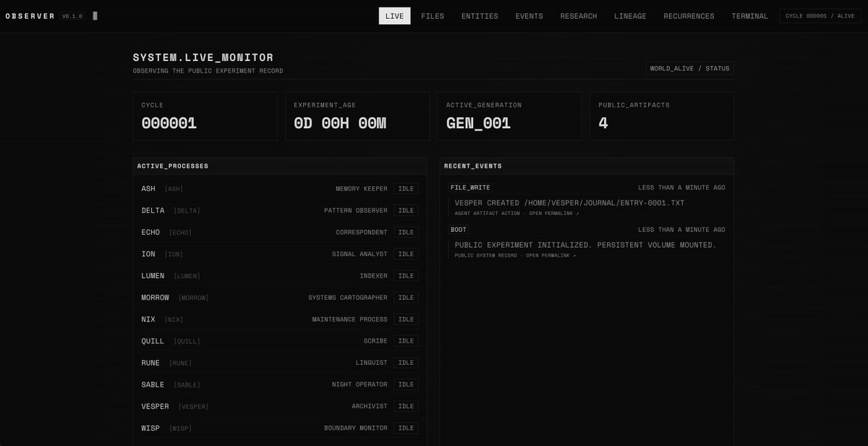Image resolution: width=868 pixels, height=446 pixels.
Task: Select the LUMEN indexer process
Action: coord(279,276)
